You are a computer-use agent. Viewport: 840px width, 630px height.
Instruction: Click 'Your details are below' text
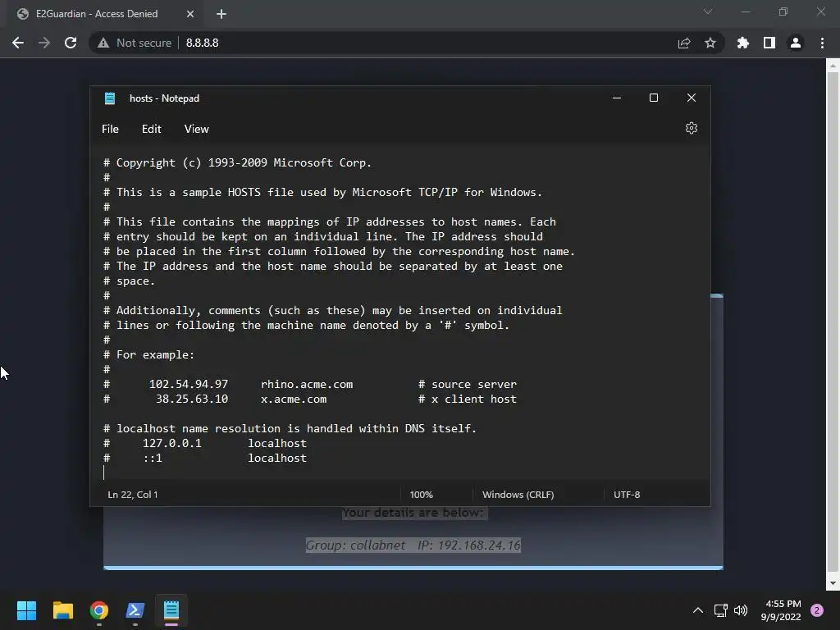coord(413,513)
